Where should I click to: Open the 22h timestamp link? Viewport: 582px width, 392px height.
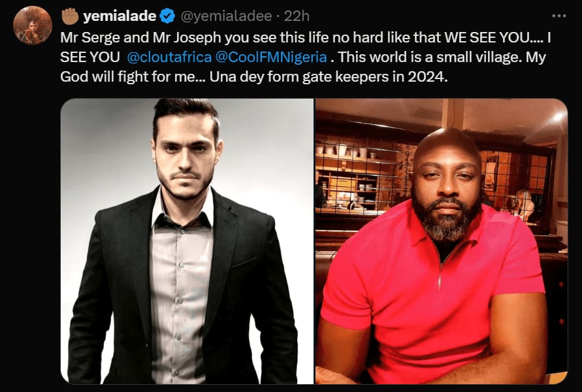297,16
